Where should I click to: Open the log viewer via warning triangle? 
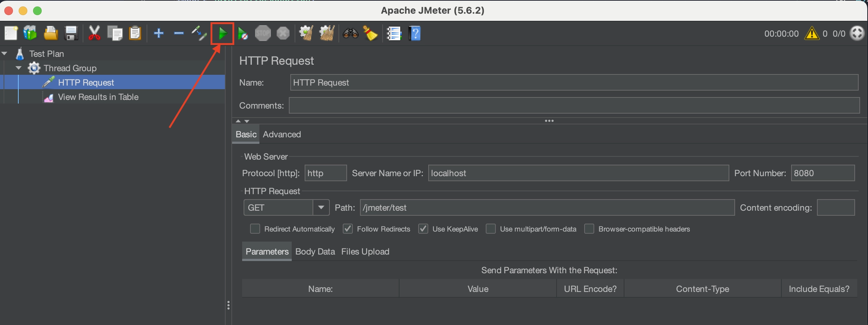point(812,33)
